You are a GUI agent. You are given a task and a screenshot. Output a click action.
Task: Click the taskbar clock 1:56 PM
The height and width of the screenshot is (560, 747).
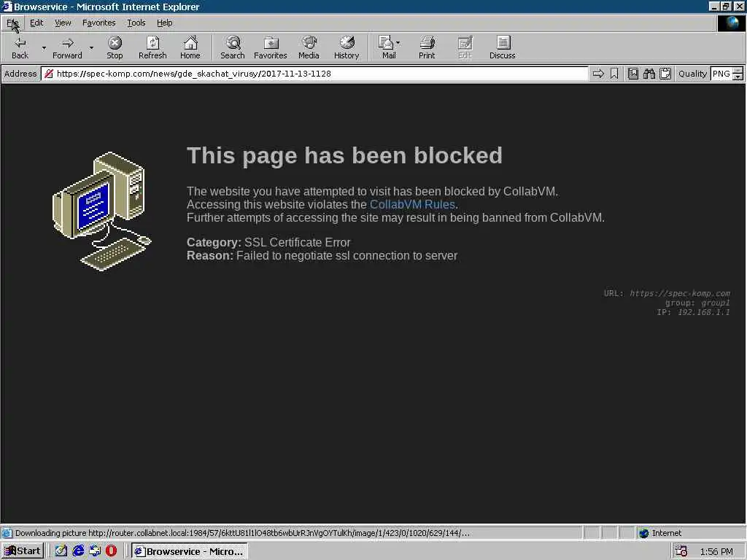click(x=716, y=551)
